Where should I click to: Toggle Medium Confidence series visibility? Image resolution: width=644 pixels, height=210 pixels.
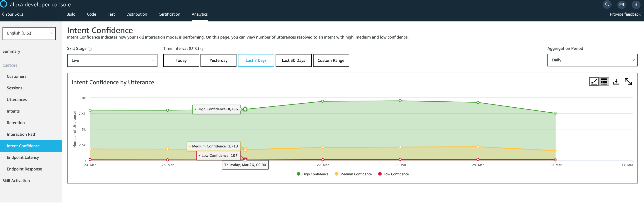click(x=353, y=174)
